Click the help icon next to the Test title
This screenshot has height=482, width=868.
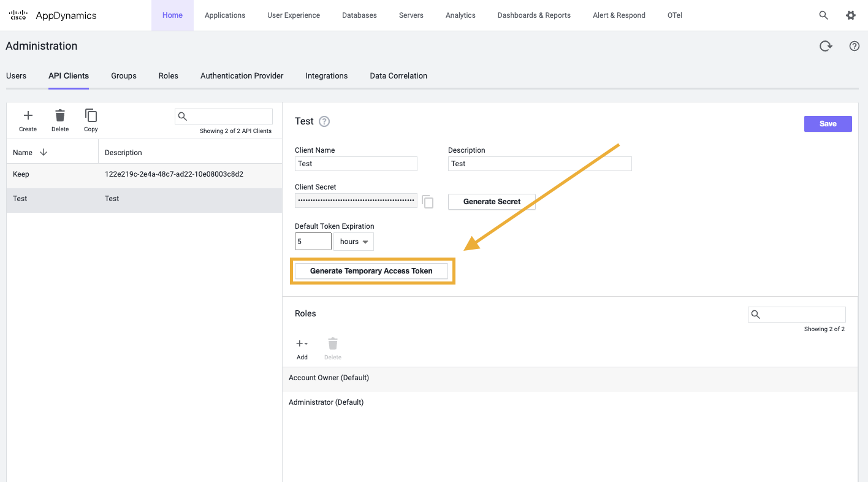pos(324,121)
